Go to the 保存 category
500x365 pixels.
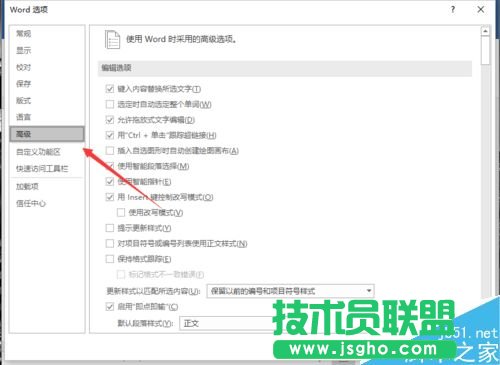(x=23, y=84)
